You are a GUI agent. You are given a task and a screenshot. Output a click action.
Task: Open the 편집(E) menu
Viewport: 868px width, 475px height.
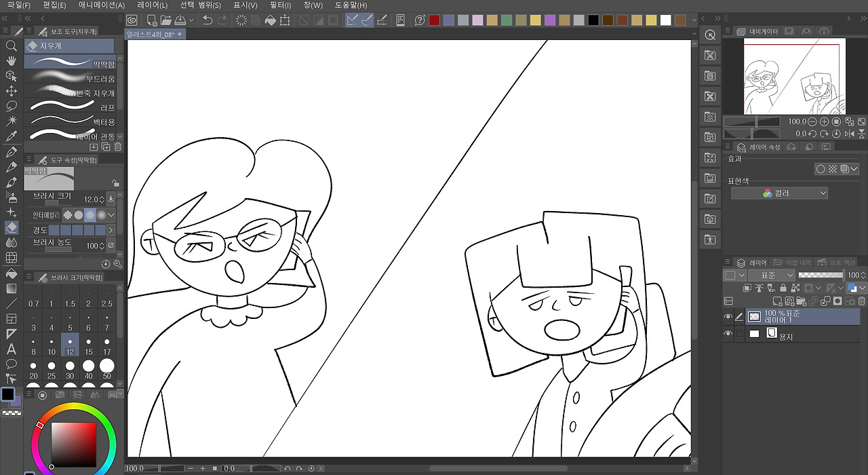[x=54, y=5]
